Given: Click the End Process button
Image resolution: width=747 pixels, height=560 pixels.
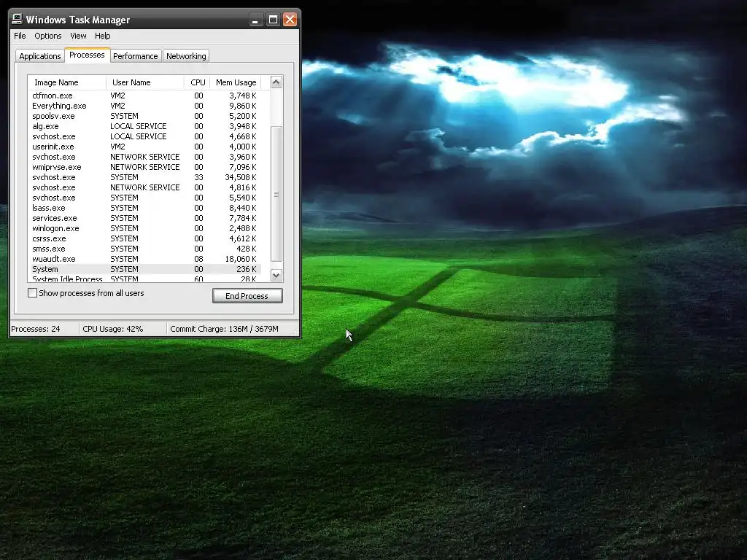Looking at the screenshot, I should 247,296.
